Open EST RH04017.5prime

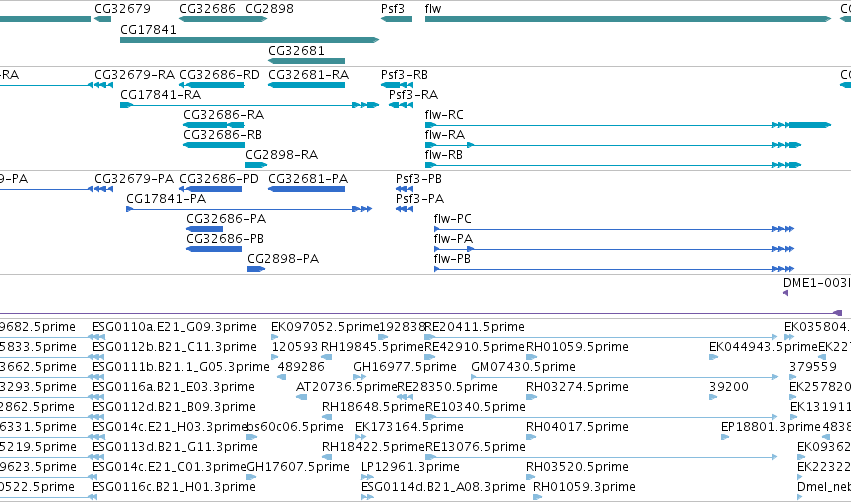pyautogui.click(x=577, y=427)
